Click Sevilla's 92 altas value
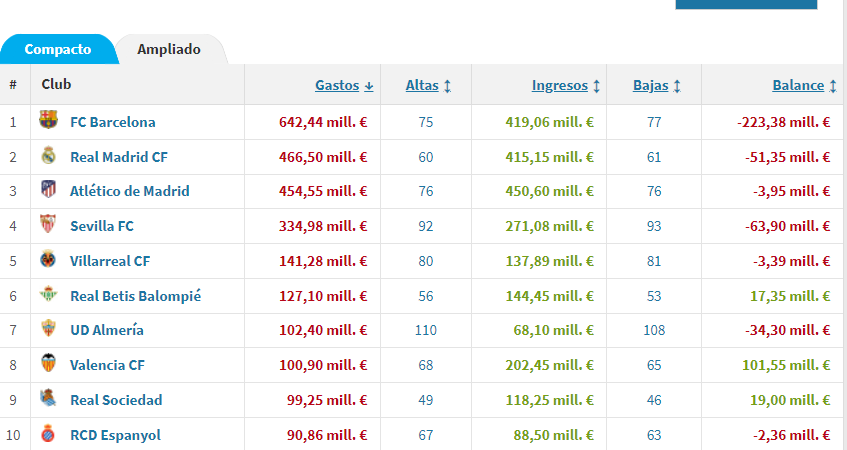The height and width of the screenshot is (450, 847). (426, 226)
